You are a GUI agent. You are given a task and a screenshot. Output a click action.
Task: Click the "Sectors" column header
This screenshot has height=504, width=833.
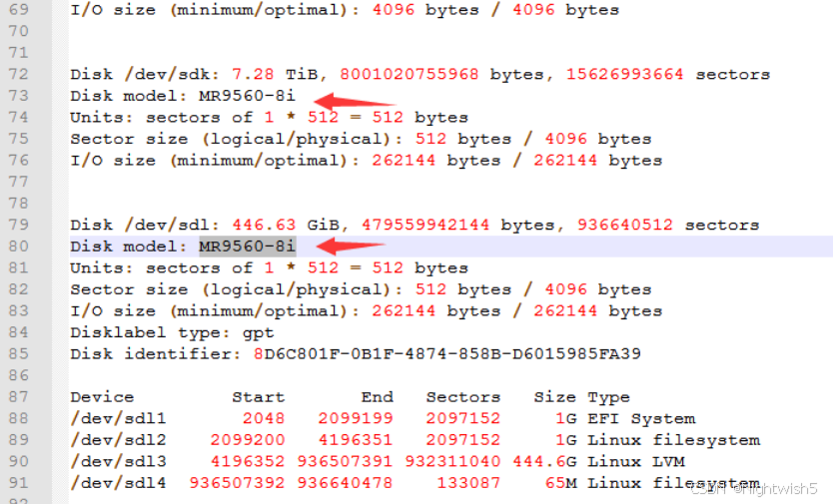pyautogui.click(x=463, y=397)
